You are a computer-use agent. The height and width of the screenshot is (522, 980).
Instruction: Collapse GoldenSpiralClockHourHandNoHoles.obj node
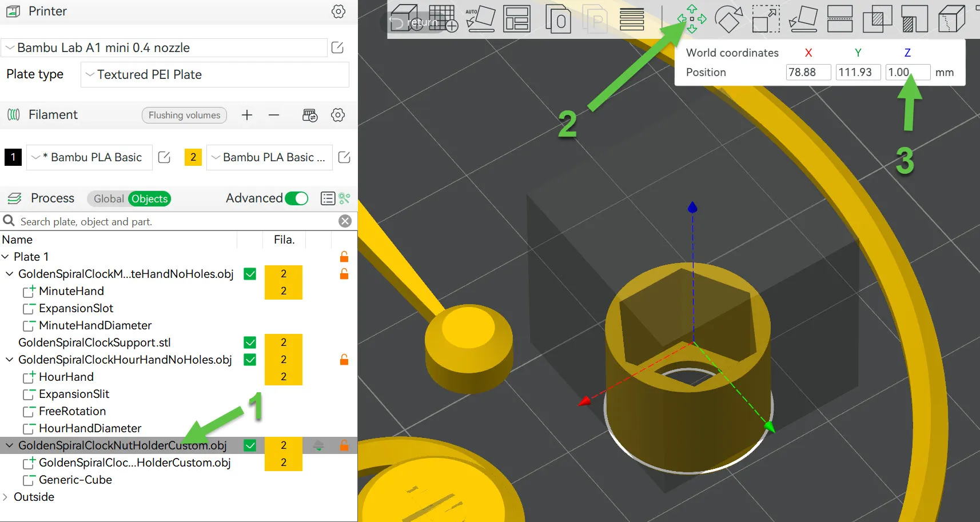click(x=9, y=360)
